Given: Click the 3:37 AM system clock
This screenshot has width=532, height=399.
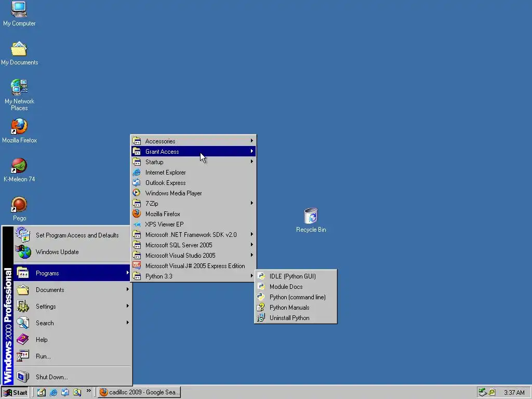Looking at the screenshot, I should [x=514, y=393].
